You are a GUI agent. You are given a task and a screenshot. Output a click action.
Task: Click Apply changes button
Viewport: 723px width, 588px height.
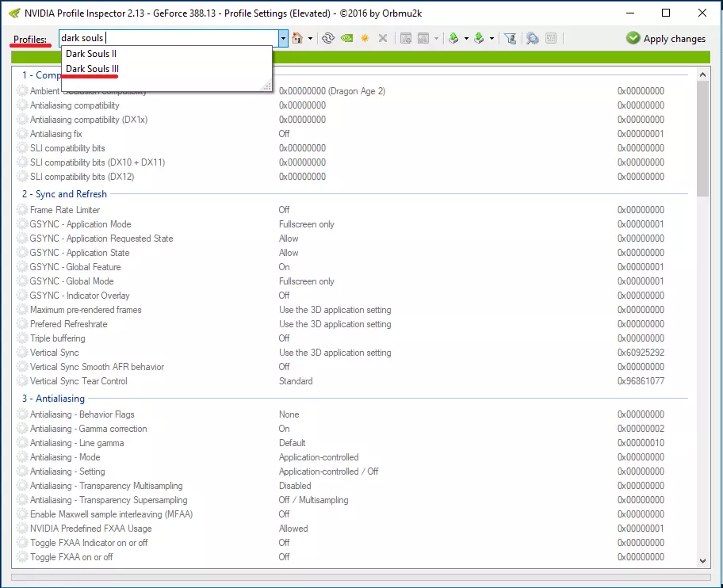coord(666,38)
